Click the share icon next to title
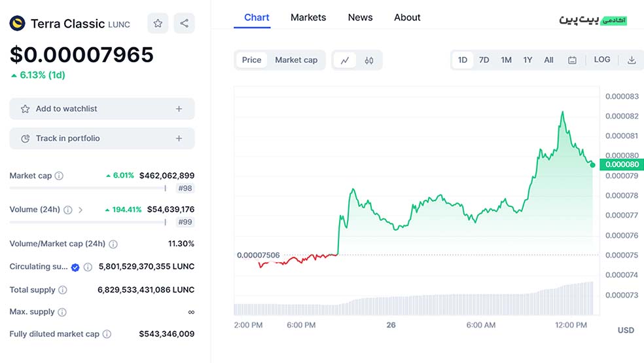Image resolution: width=644 pixels, height=363 pixels. click(184, 24)
